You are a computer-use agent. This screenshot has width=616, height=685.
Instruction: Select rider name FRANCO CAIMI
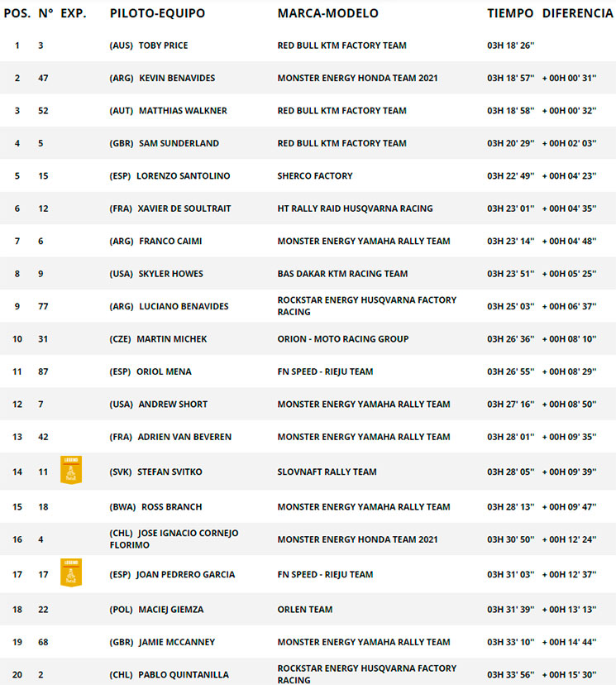point(170,241)
